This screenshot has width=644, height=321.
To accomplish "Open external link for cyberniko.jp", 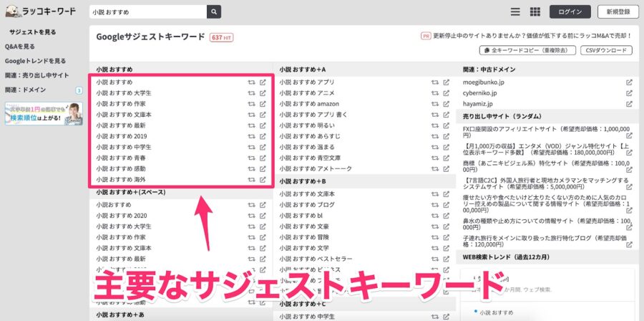I will coord(629,93).
